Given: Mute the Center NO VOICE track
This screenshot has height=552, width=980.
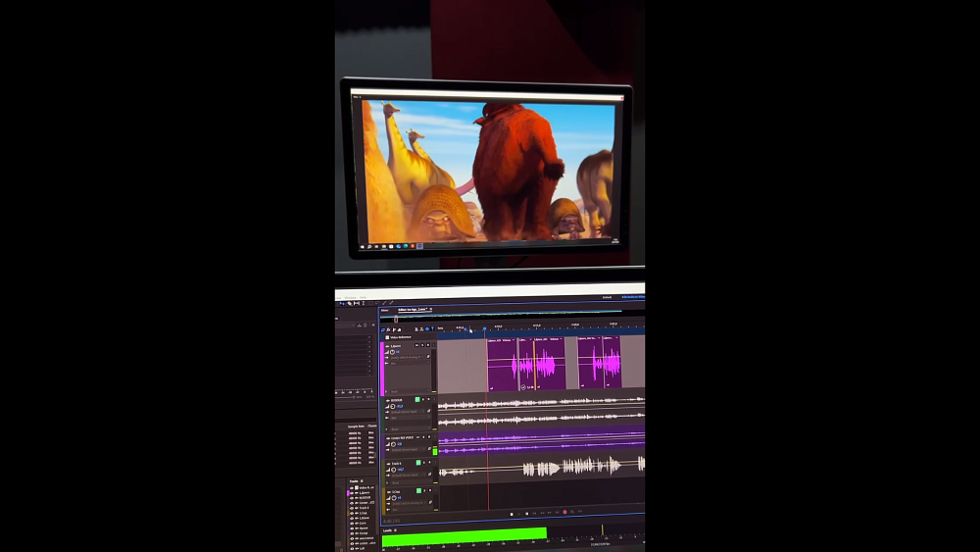Looking at the screenshot, I should click(417, 437).
